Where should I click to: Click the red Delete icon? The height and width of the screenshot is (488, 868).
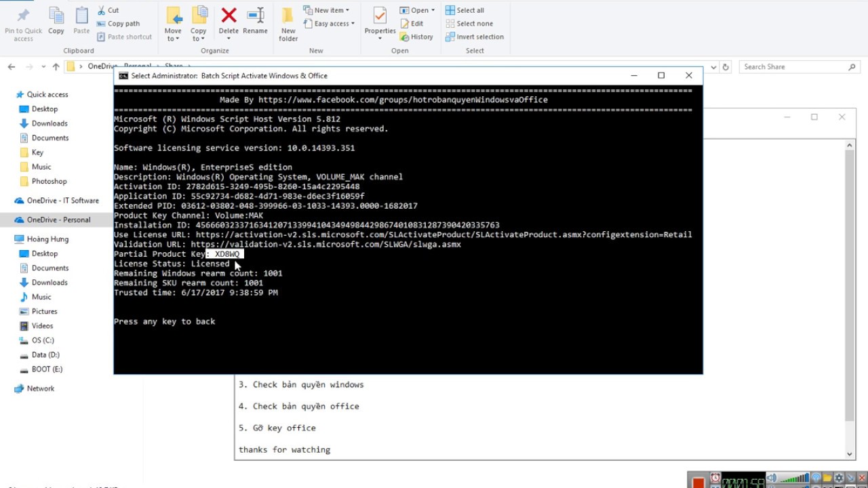229,16
